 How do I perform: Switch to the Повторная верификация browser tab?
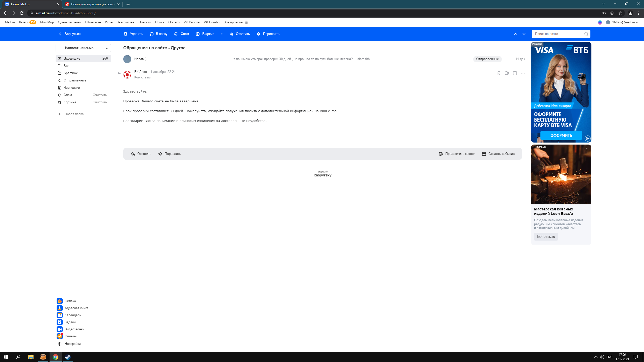92,4
